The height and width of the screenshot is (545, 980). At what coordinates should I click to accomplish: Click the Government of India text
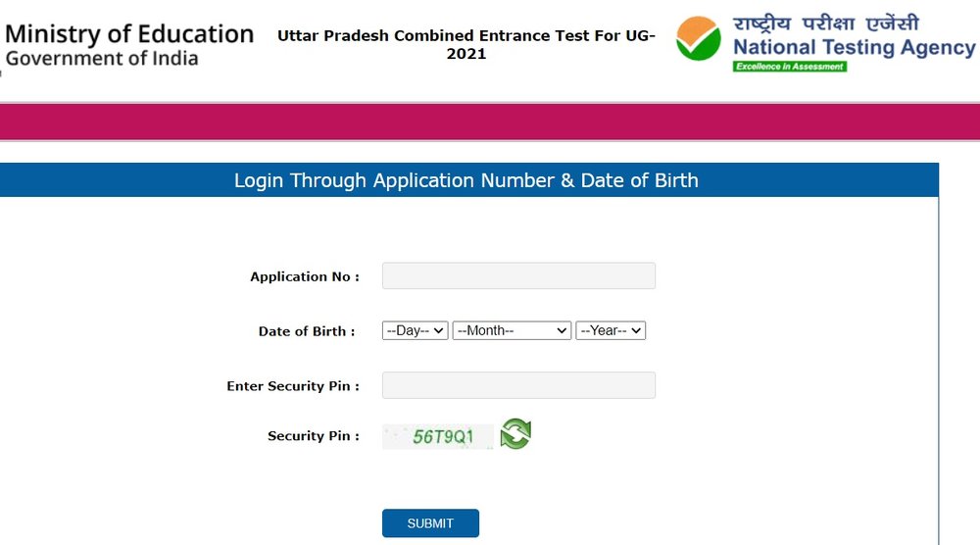pyautogui.click(x=102, y=59)
